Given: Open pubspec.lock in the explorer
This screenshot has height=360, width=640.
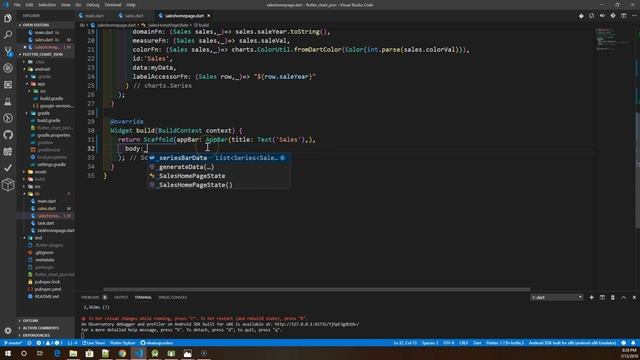Looking at the screenshot, I should pyautogui.click(x=47, y=282).
